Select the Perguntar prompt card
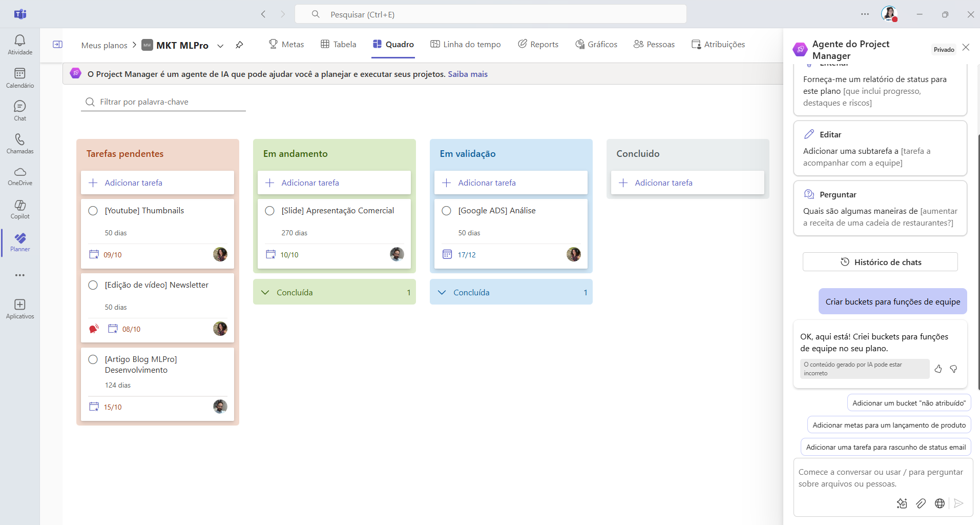 tap(880, 208)
